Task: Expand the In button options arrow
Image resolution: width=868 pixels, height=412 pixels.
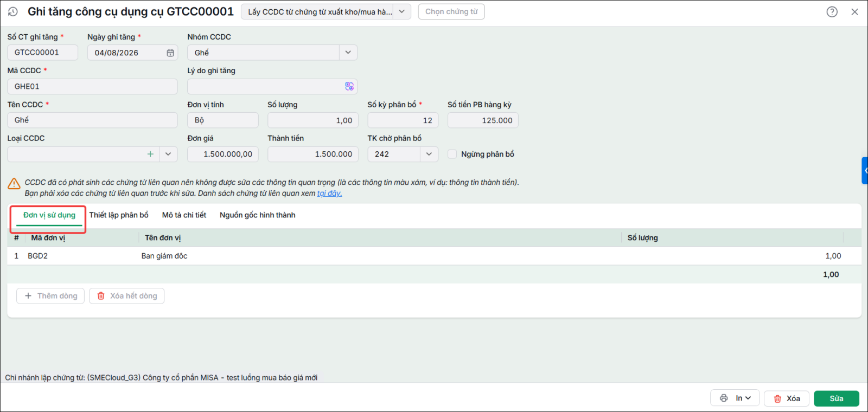Action: [748, 398]
